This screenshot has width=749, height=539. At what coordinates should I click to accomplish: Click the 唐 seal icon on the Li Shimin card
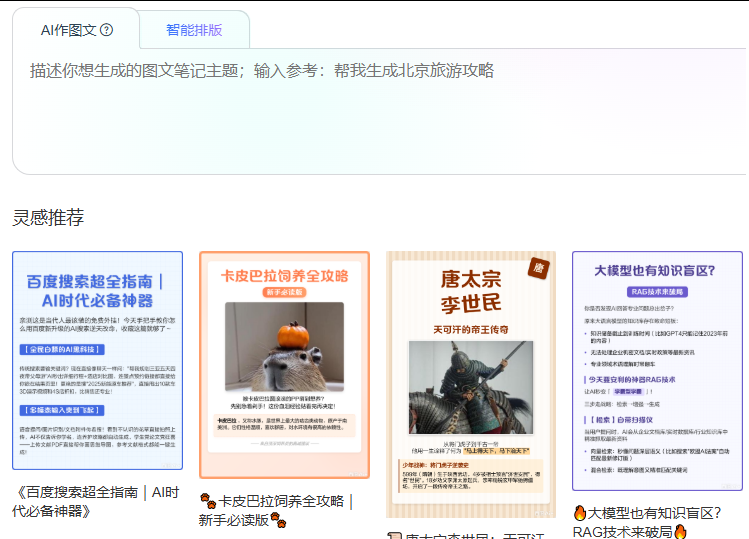point(539,268)
